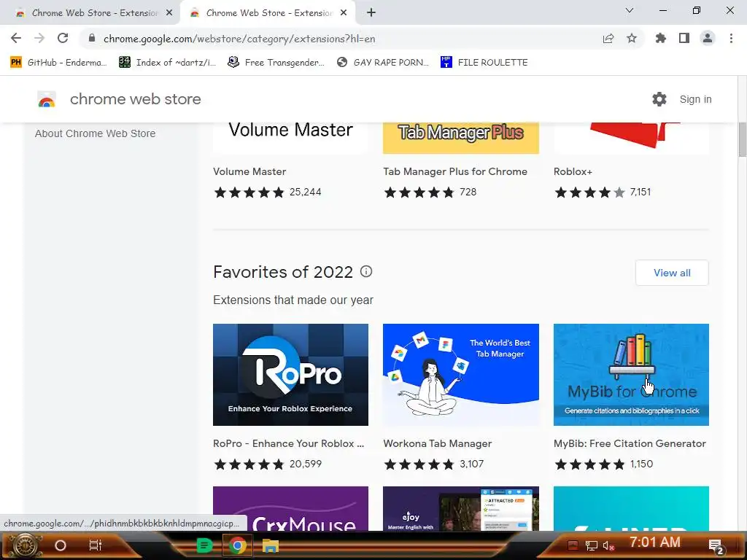Open About Chrome Web Store link
The height and width of the screenshot is (560, 747).
tap(96, 133)
